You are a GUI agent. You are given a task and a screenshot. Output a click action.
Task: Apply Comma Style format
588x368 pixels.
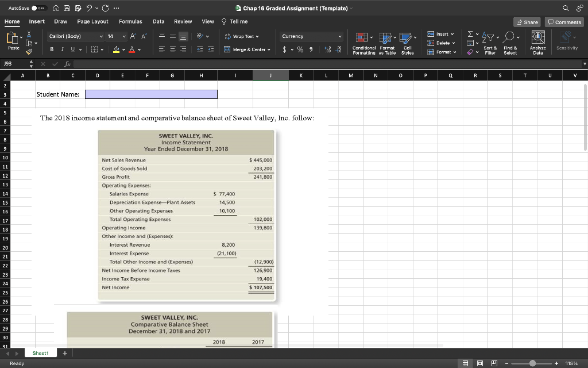311,49
